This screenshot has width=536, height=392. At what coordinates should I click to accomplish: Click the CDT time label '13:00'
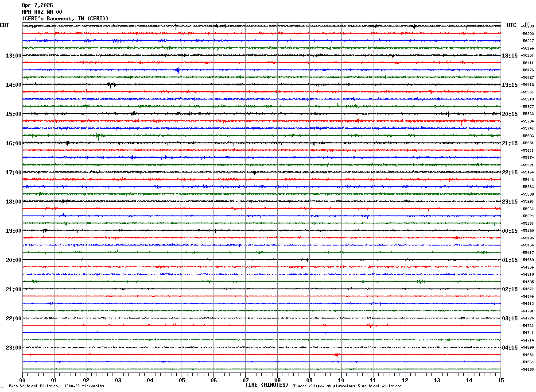click(x=14, y=56)
